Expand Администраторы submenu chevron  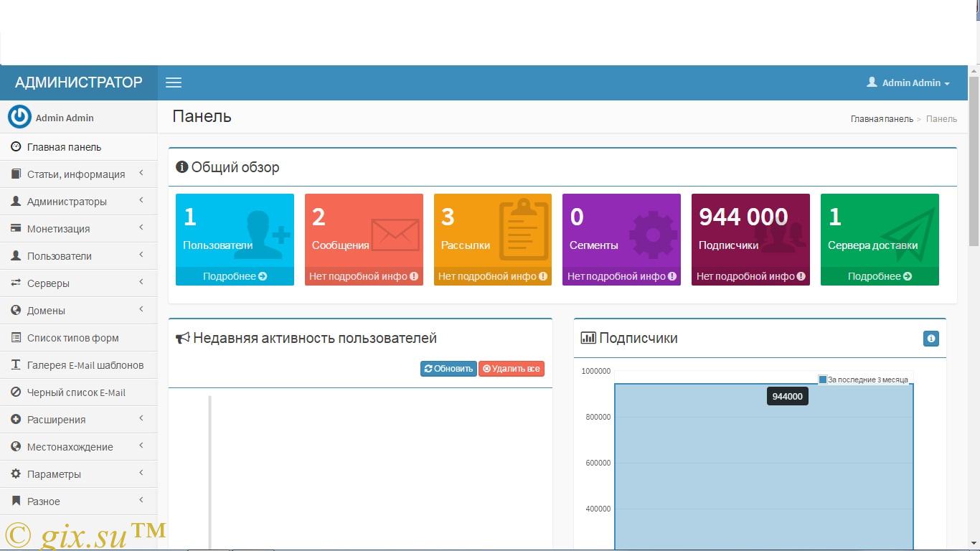[x=141, y=200]
